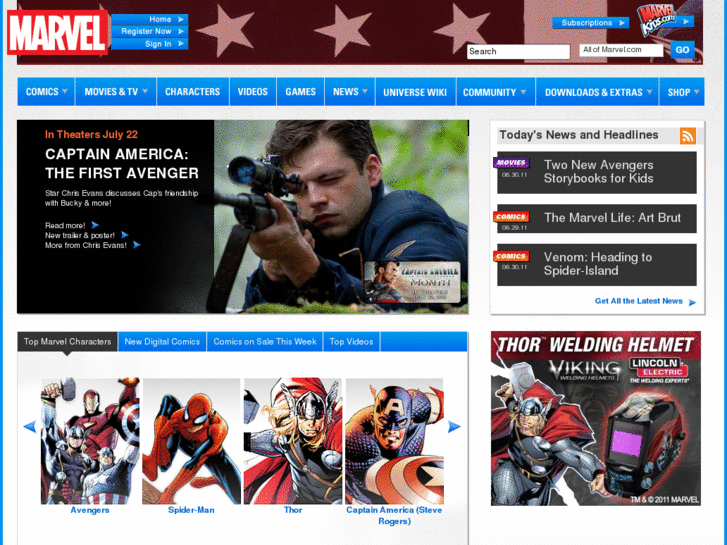Click the Subscriptions button
Screen dimensions: 727x545
591,23
